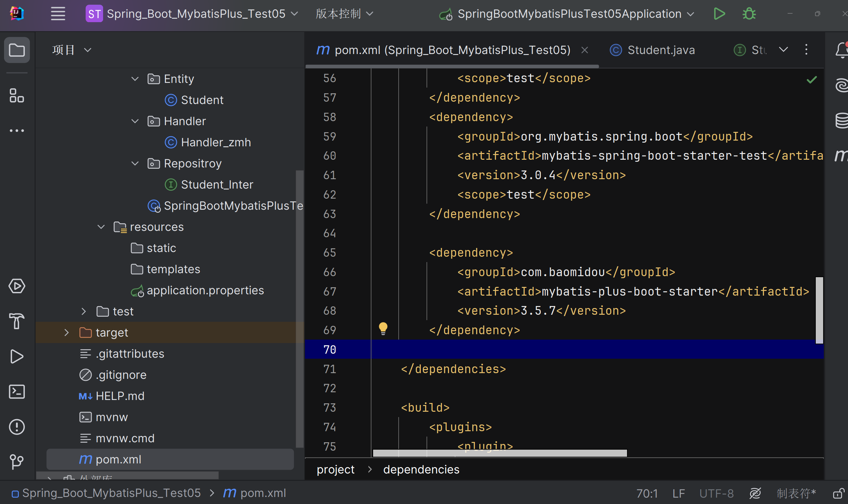This screenshot has width=848, height=504.
Task: Click the green Debug bug icon
Action: (x=749, y=14)
